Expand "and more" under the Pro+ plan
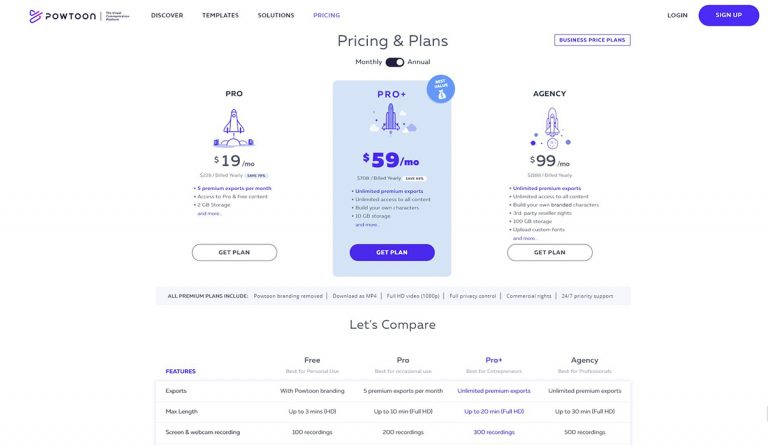The width and height of the screenshot is (768, 446). (x=367, y=224)
